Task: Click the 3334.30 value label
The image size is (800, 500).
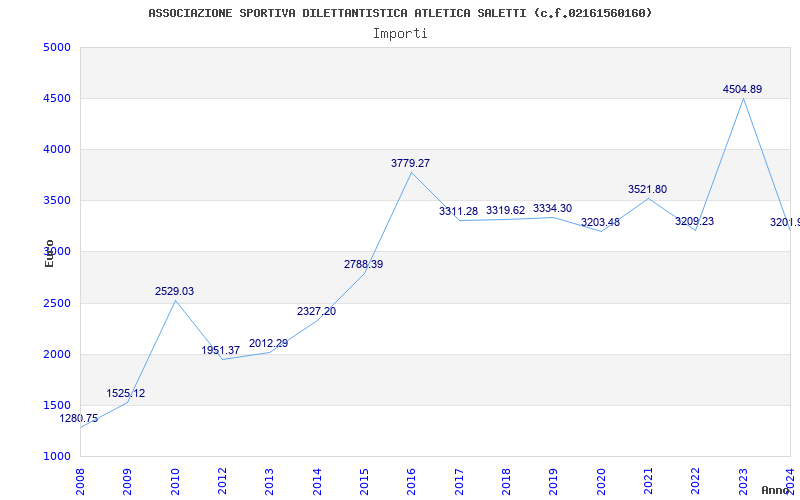Action: click(552, 209)
